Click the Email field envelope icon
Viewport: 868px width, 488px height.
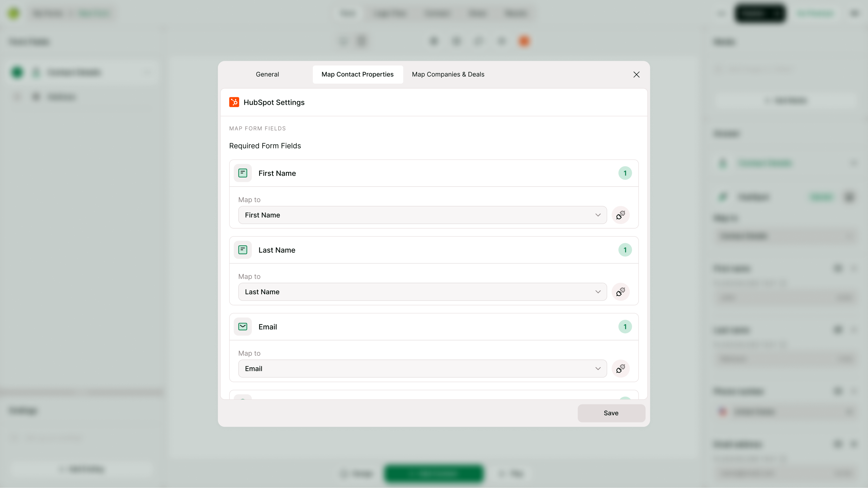(x=243, y=327)
